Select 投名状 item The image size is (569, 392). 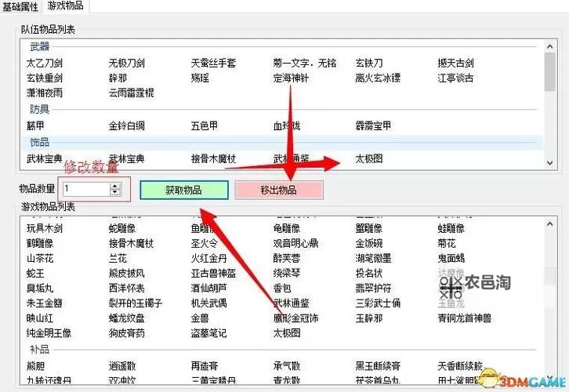coord(369,274)
